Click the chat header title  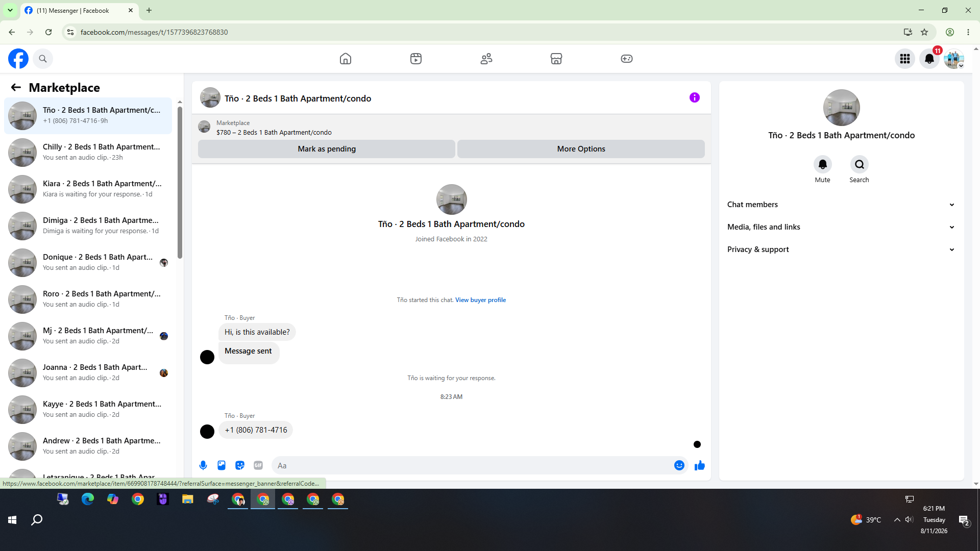tap(298, 98)
